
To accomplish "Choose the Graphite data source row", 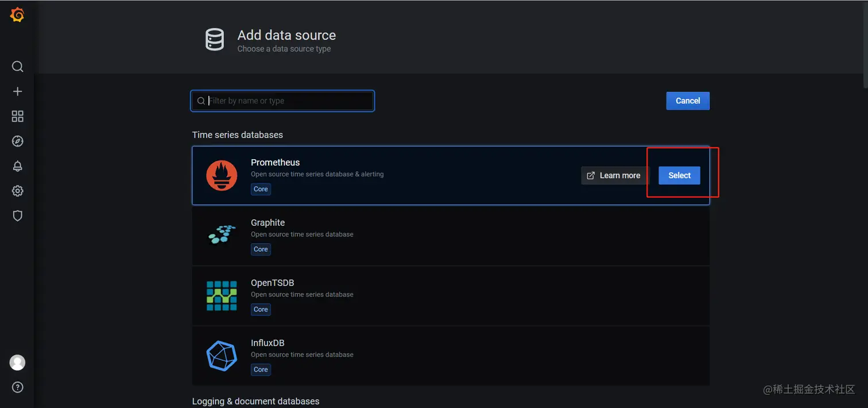I will coord(451,236).
